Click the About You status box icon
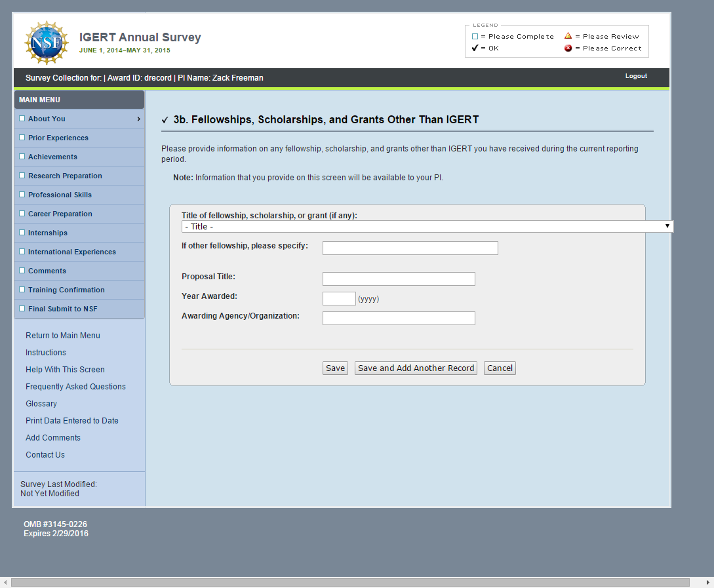The width and height of the screenshot is (714, 588). (22, 119)
